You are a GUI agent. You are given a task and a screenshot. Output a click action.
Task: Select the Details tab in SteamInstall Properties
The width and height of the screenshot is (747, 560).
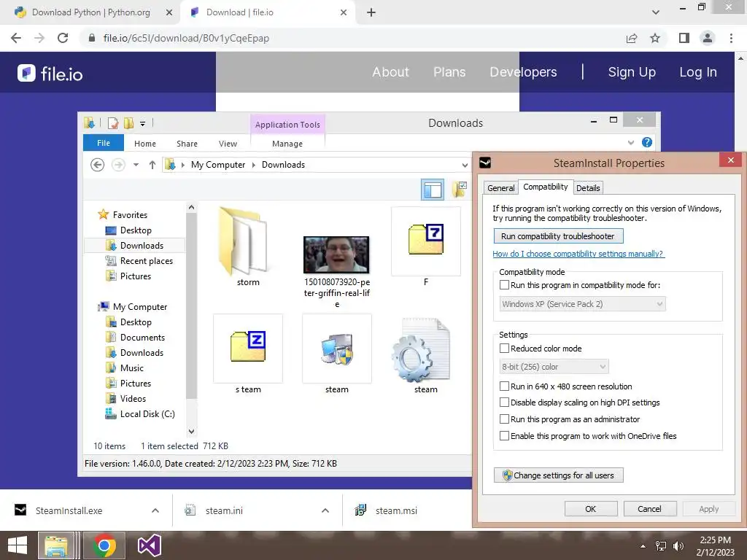588,188
